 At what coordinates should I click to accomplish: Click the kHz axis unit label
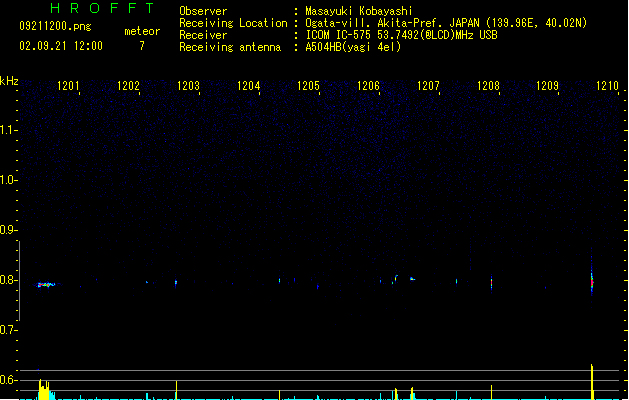[9, 81]
